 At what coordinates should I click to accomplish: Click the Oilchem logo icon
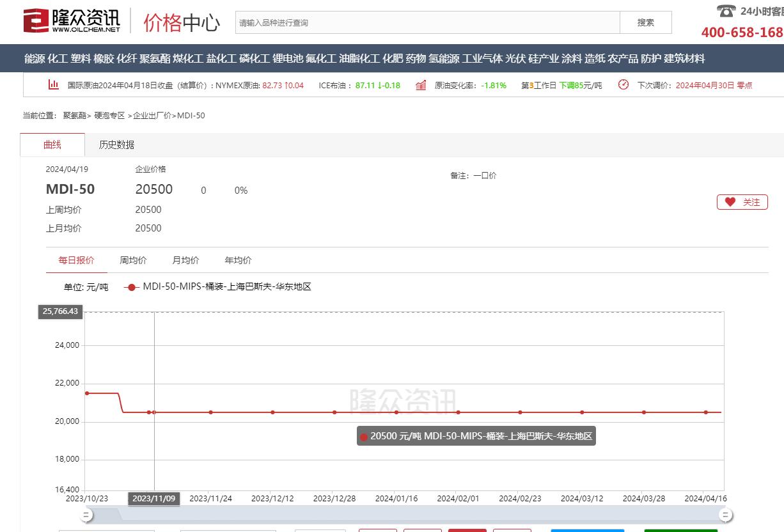pyautogui.click(x=36, y=21)
